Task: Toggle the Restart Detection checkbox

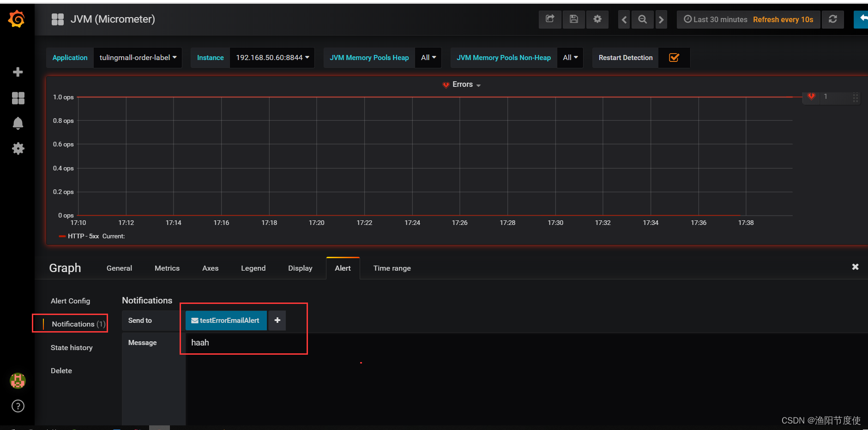Action: click(x=674, y=58)
